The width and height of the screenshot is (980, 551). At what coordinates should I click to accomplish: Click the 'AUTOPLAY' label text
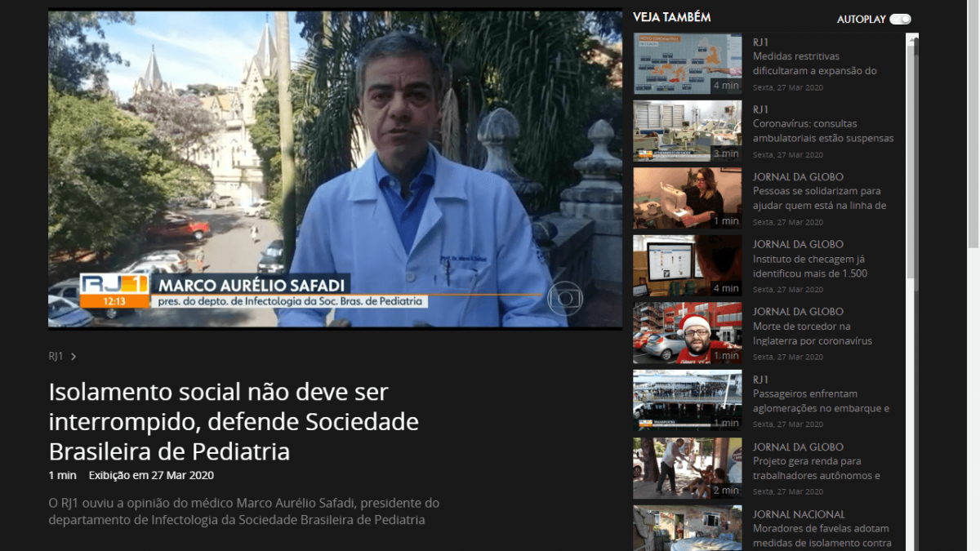pyautogui.click(x=861, y=20)
